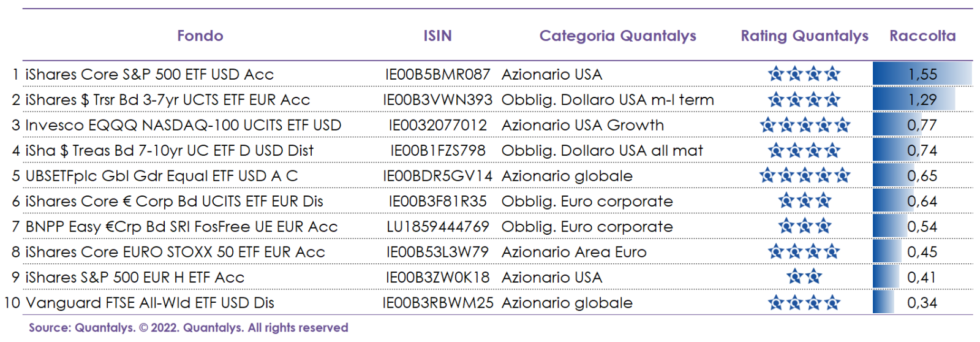Open the Vanguard FTSE All-Wld ETF USD Dis fund
Image resolution: width=980 pixels, height=342 pixels.
150,303
